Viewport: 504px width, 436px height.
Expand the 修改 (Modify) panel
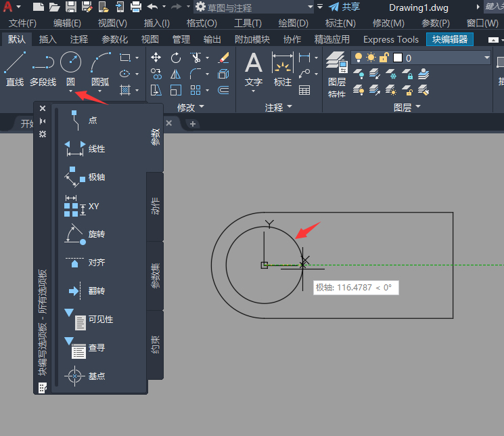tap(189, 107)
